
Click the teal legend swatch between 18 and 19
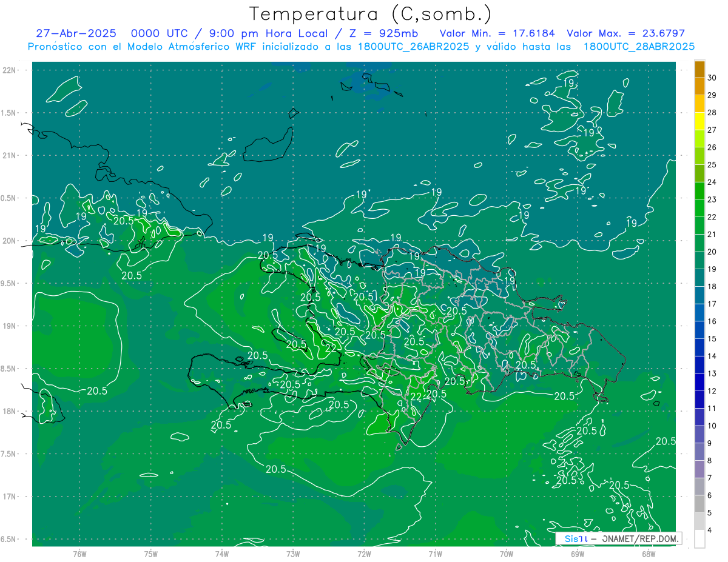click(x=699, y=278)
